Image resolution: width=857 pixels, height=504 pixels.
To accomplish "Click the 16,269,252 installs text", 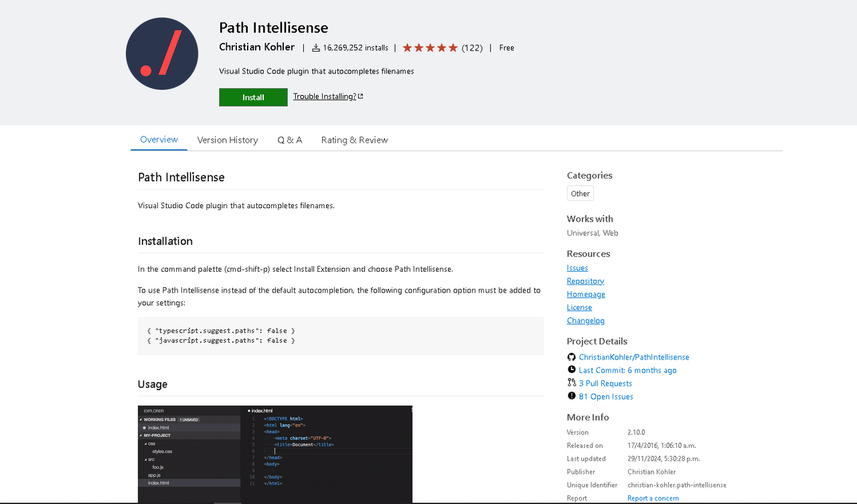I will pos(356,48).
